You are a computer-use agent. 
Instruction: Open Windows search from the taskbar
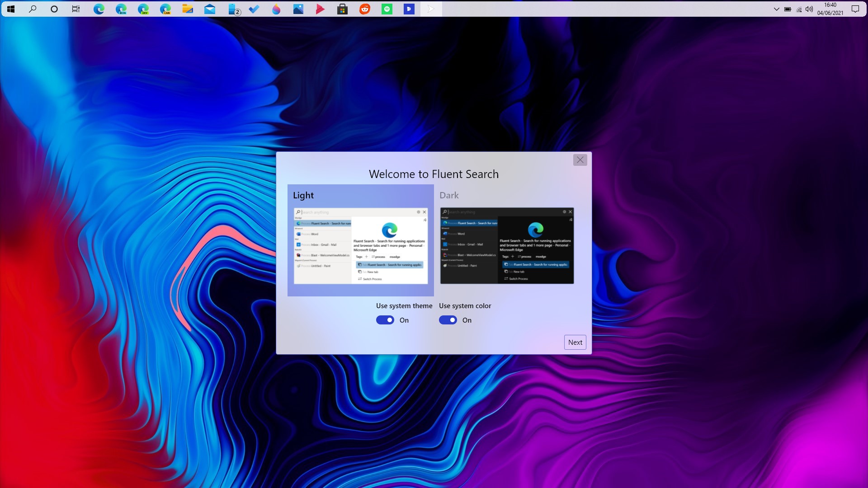click(33, 9)
